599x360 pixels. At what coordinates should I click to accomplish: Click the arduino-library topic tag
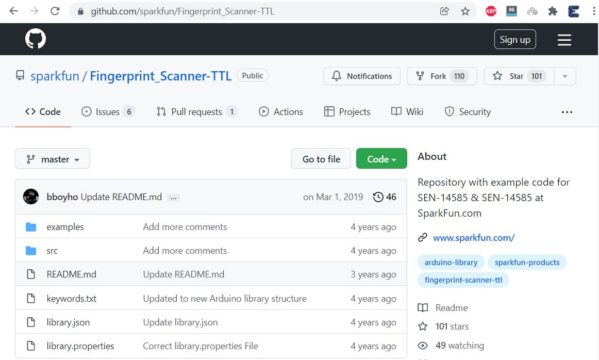coord(451,262)
